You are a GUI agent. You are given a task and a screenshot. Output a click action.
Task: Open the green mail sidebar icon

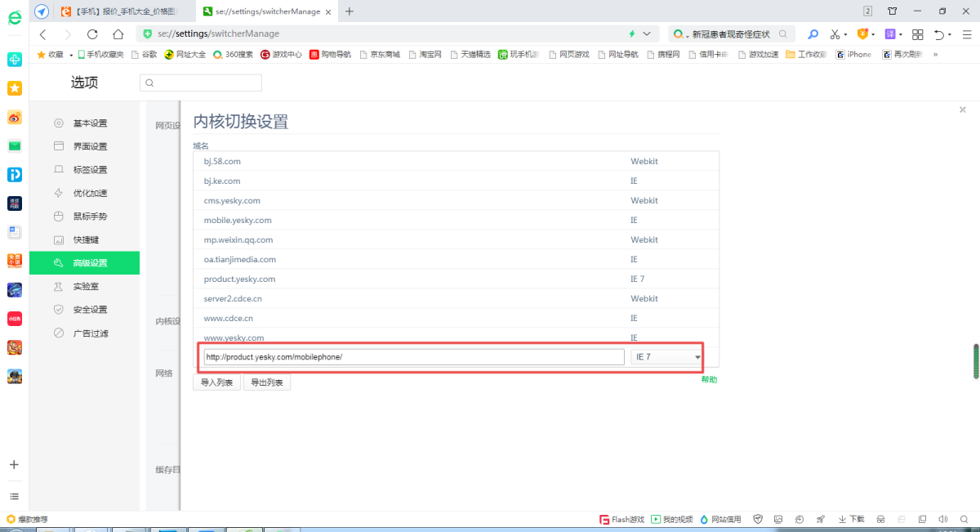click(15, 146)
